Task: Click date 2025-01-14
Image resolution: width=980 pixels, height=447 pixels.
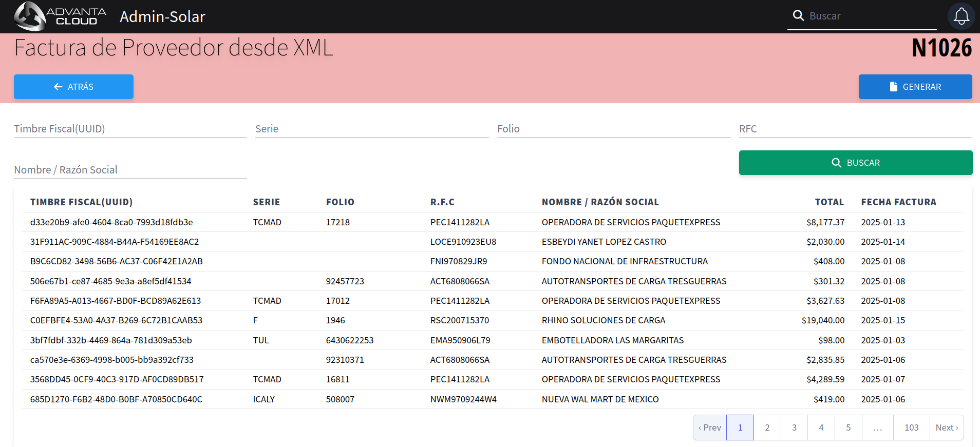Action: click(x=883, y=242)
